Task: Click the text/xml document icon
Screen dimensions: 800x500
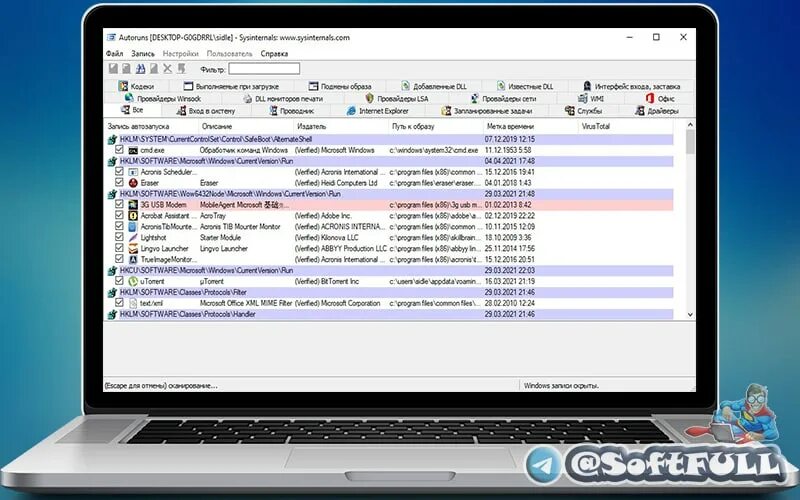Action: tap(133, 303)
